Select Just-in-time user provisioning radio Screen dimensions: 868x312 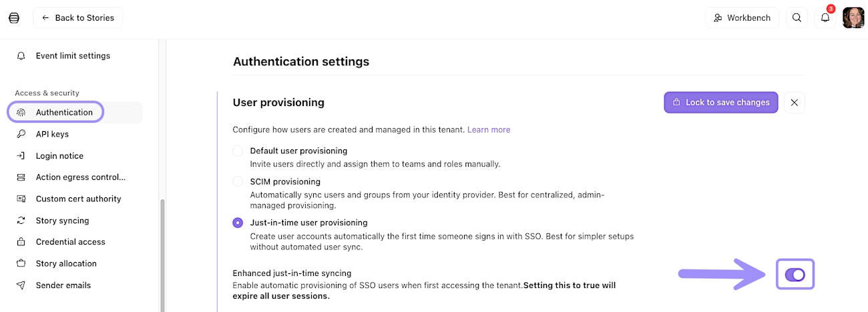[x=238, y=223]
